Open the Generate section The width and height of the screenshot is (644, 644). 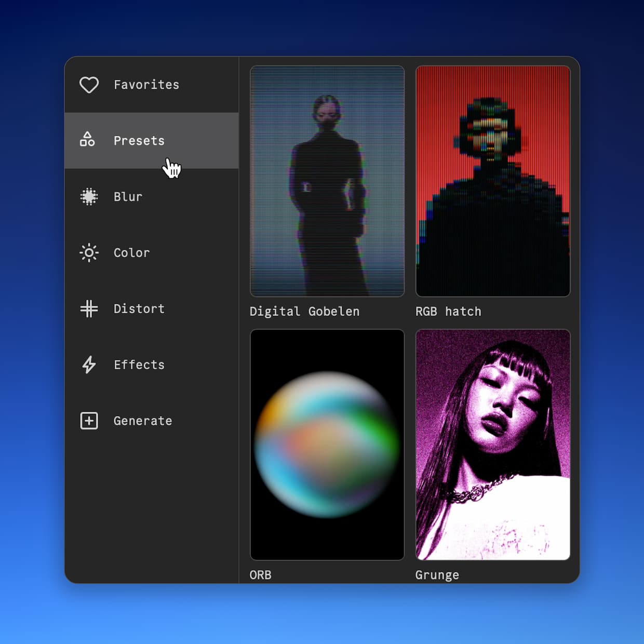(x=142, y=421)
